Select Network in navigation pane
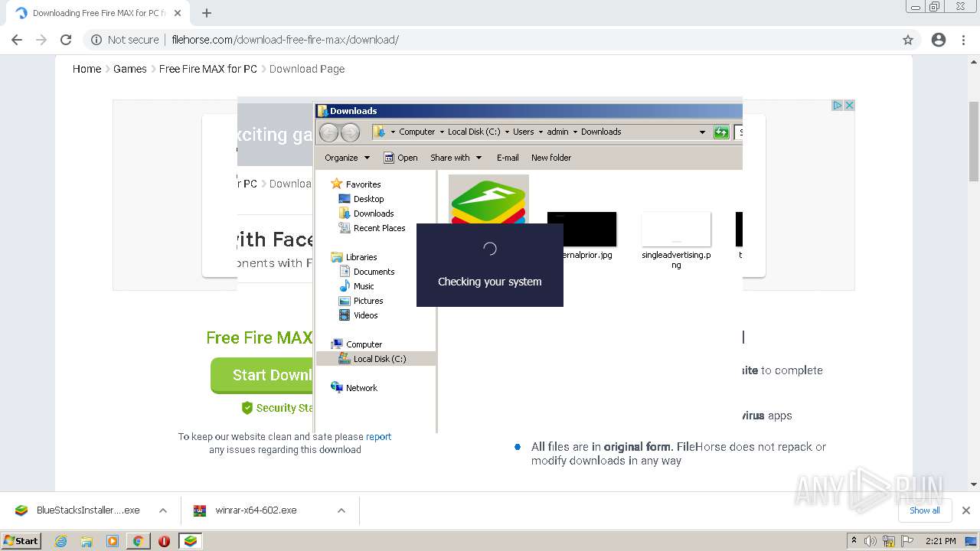Image resolution: width=980 pixels, height=551 pixels. (x=361, y=388)
